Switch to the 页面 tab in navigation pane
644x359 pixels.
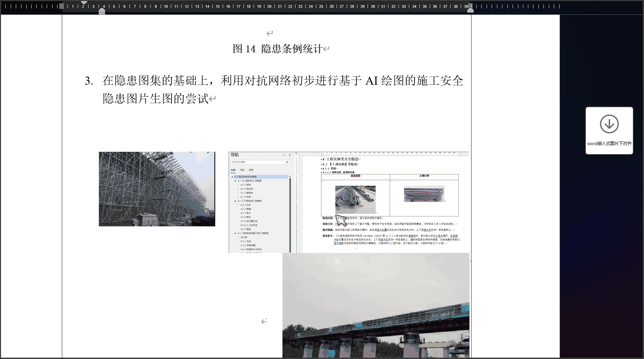[x=242, y=170]
